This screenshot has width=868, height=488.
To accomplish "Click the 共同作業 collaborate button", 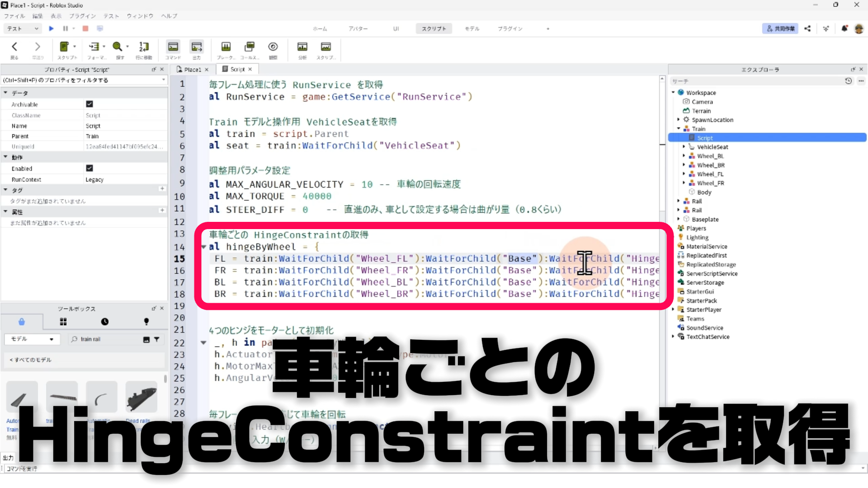I will tap(780, 28).
